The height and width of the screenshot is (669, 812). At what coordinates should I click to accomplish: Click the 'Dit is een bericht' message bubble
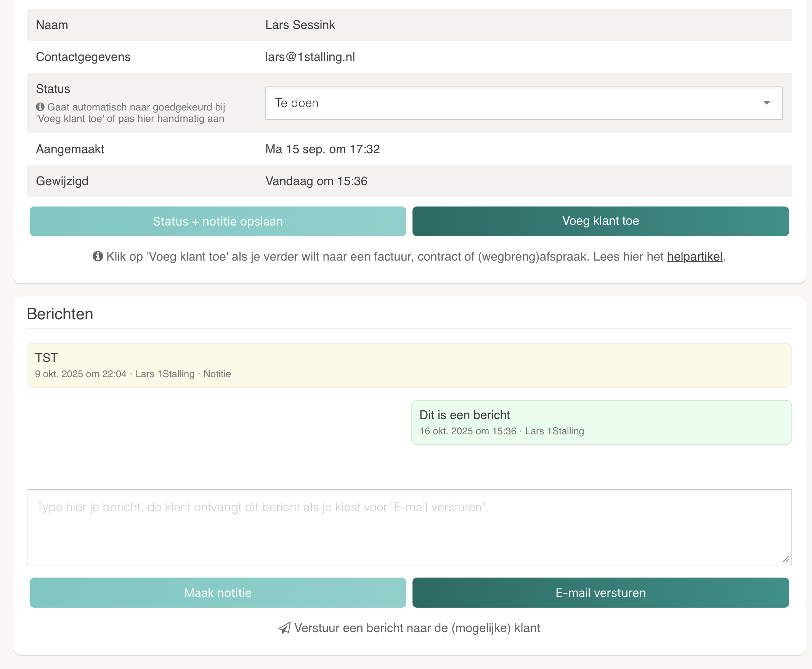tap(601, 423)
